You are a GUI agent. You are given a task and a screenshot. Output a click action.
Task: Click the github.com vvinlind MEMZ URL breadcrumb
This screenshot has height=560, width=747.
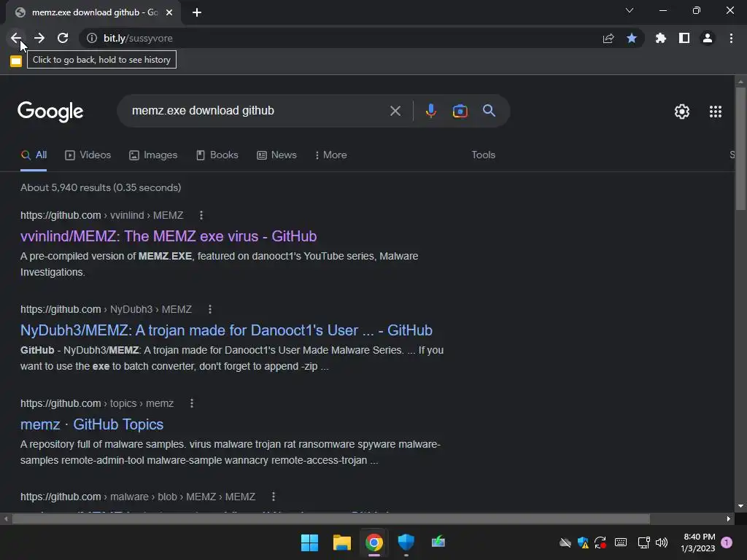(x=101, y=215)
